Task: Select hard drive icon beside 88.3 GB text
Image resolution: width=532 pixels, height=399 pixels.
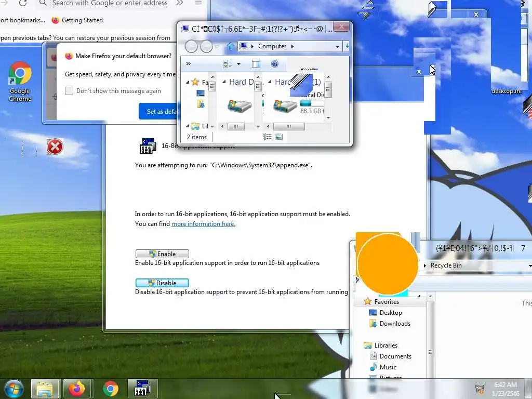Action: pos(285,105)
